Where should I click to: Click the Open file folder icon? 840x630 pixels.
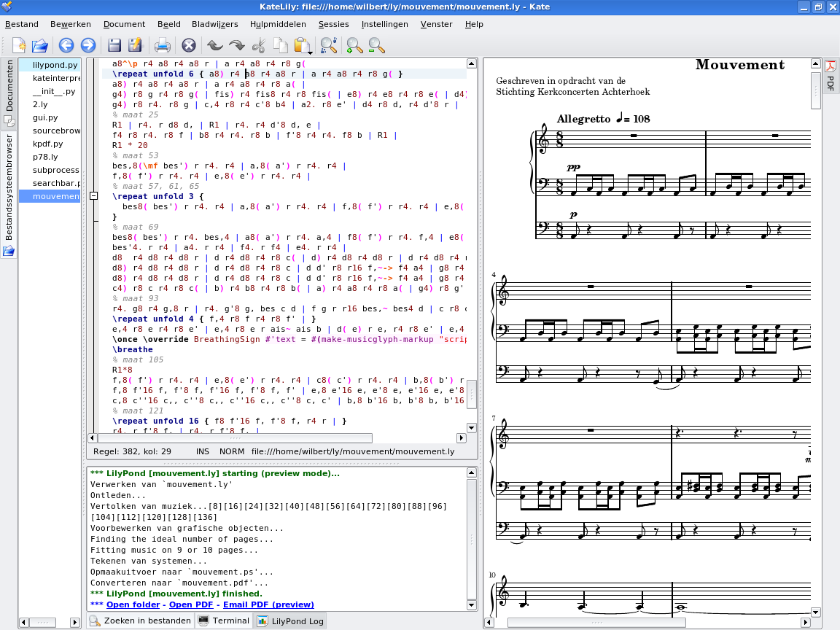pyautogui.click(x=40, y=45)
